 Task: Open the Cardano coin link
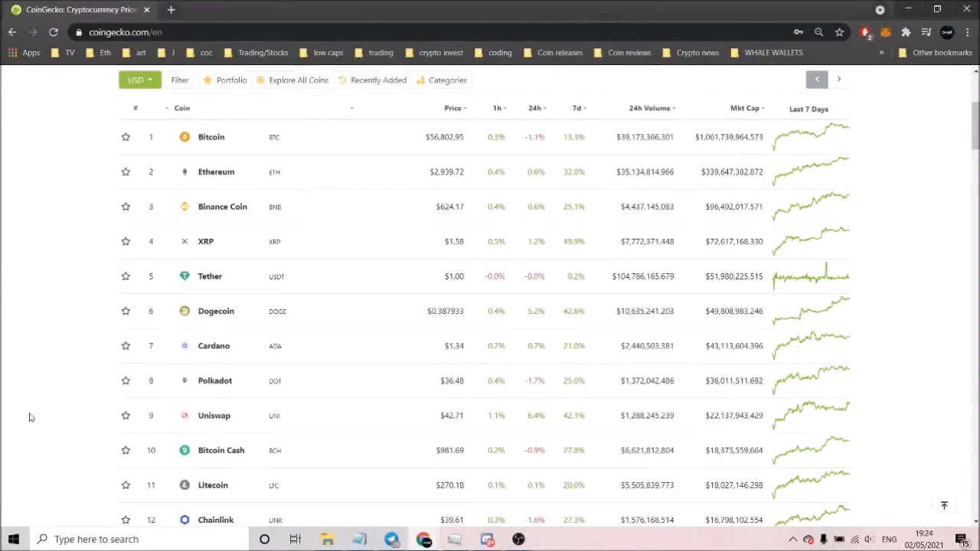pos(214,346)
